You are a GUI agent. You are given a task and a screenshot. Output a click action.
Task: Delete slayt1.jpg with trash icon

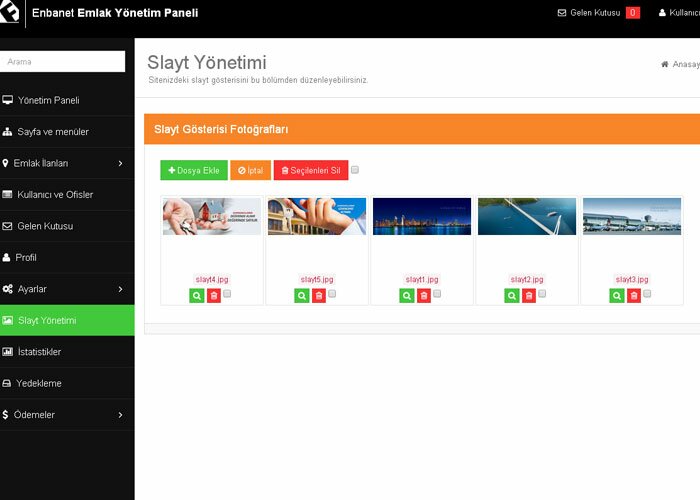(x=424, y=296)
